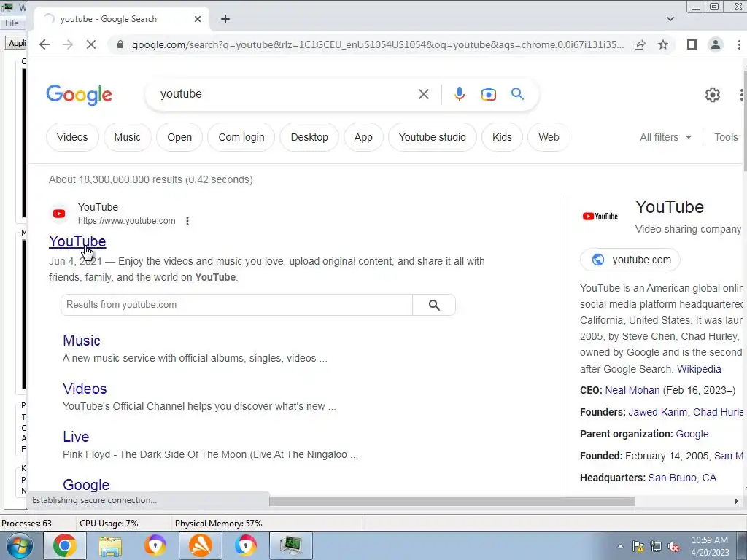Bookmark this page with the star
This screenshot has height=560, width=747.
point(662,44)
